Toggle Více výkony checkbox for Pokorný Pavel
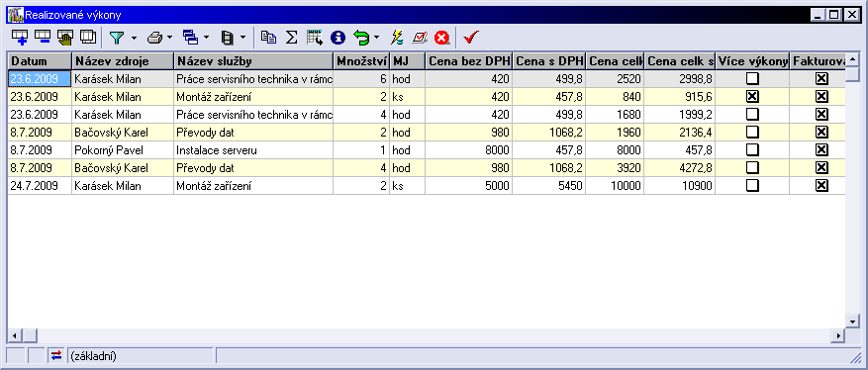Viewport: 868px width, 370px height. pyautogui.click(x=752, y=150)
